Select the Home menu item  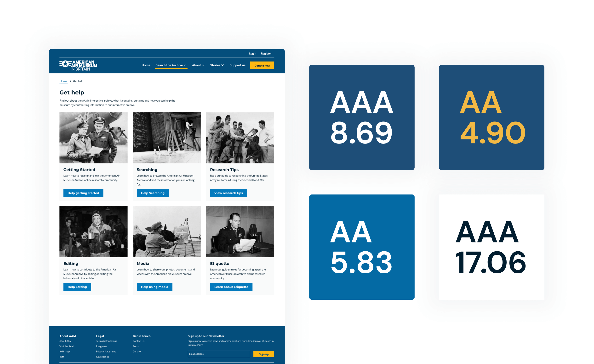pyautogui.click(x=146, y=65)
